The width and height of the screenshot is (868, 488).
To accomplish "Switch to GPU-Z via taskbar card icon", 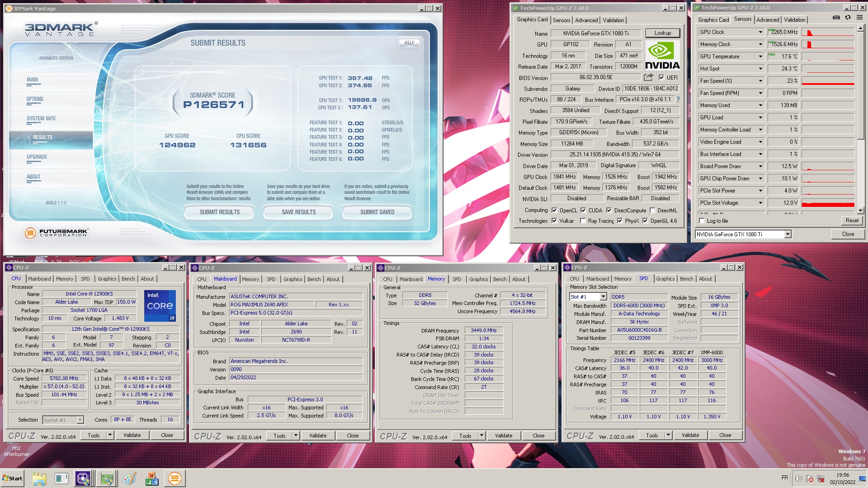I will (x=107, y=479).
